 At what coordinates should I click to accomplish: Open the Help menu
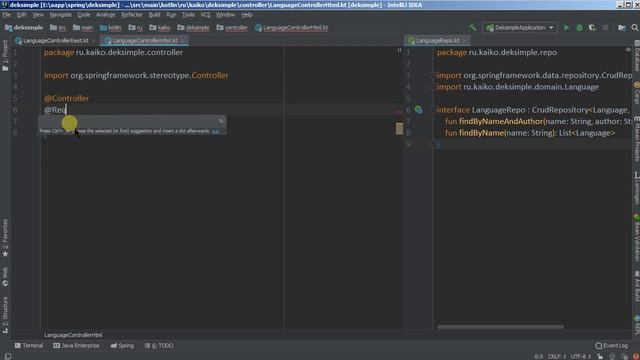[x=247, y=15]
